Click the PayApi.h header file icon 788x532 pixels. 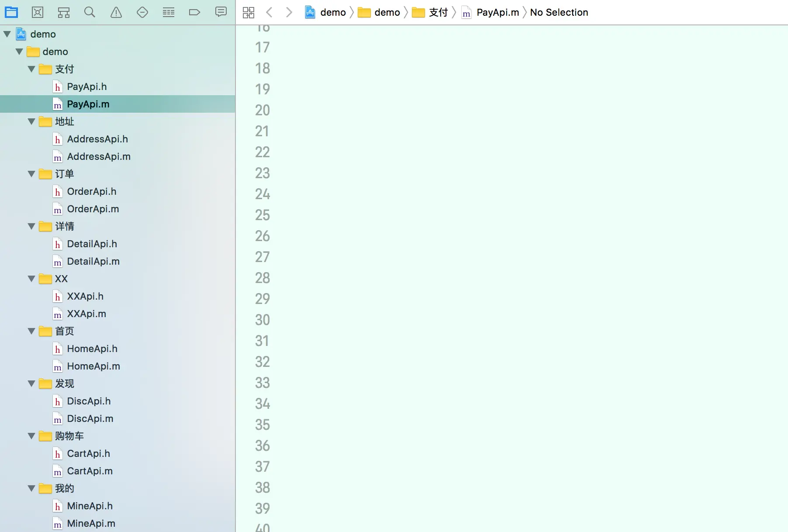pos(57,86)
